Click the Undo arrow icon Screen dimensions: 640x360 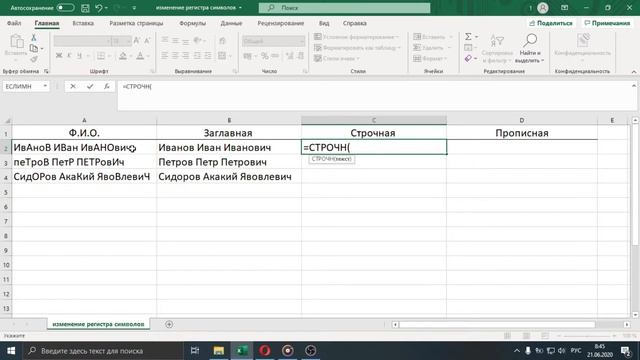(99, 8)
